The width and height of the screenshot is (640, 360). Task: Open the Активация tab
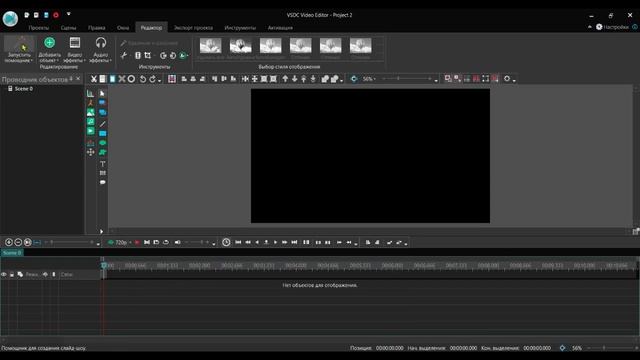pos(280,28)
